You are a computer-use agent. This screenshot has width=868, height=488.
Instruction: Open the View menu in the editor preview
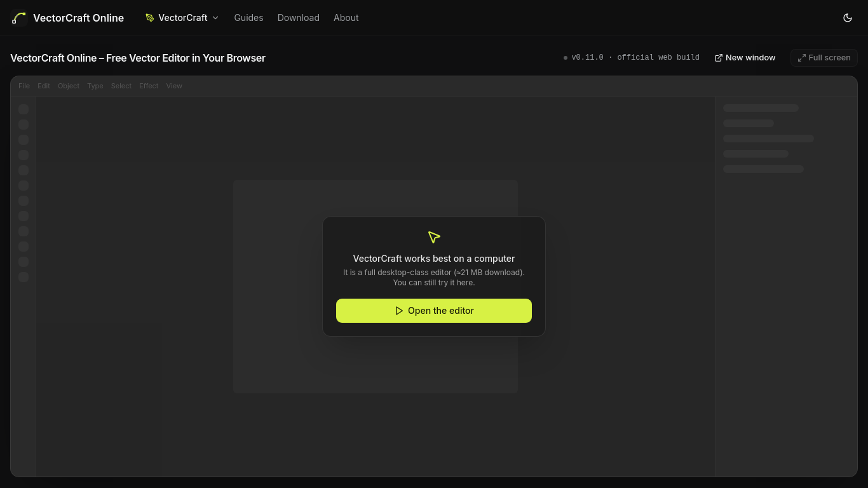coord(174,86)
